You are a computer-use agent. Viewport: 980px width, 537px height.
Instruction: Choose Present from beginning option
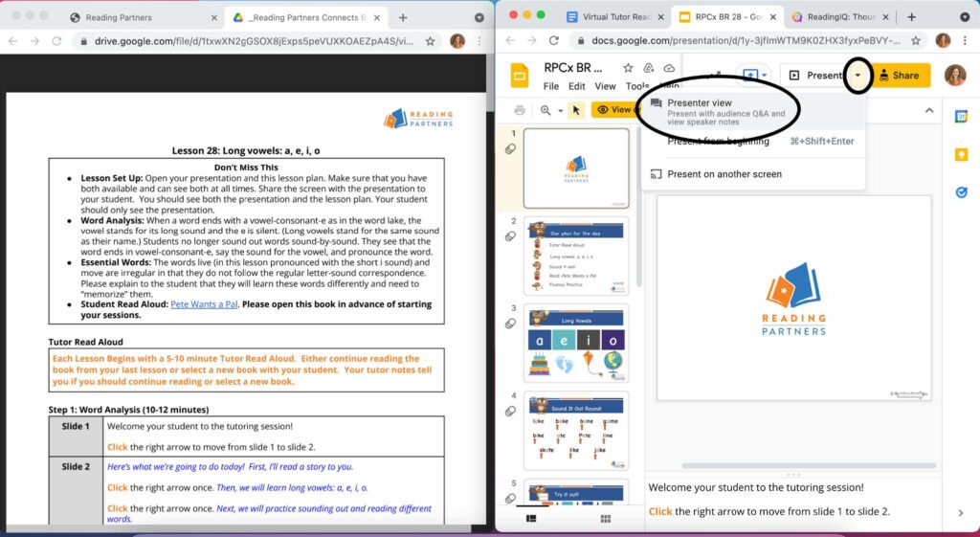753,142
